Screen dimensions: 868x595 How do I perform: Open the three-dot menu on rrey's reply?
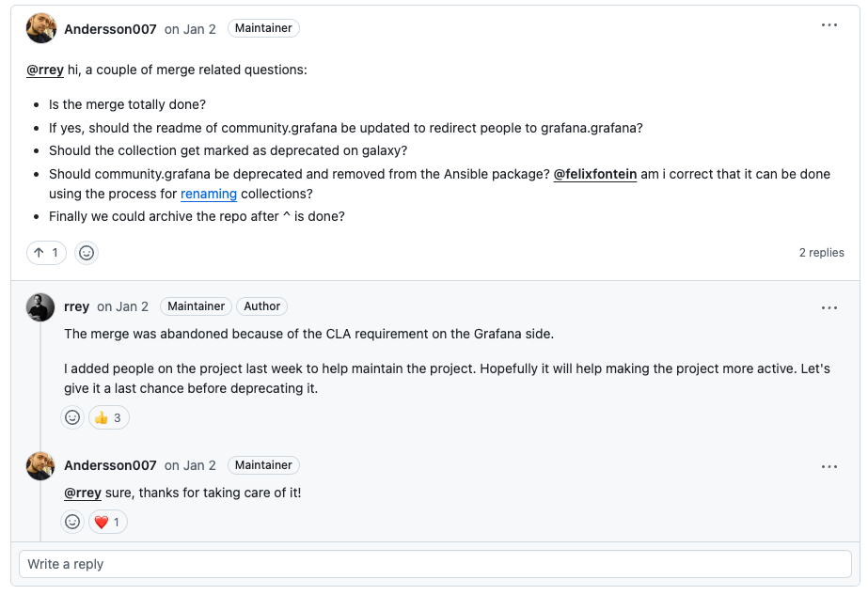point(829,307)
